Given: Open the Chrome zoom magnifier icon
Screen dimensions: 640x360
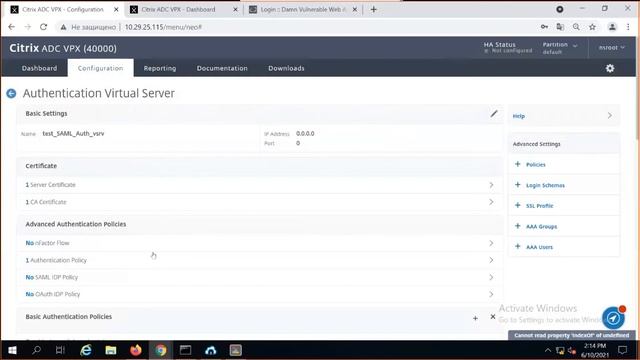Looking at the screenshot, I should (x=576, y=27).
